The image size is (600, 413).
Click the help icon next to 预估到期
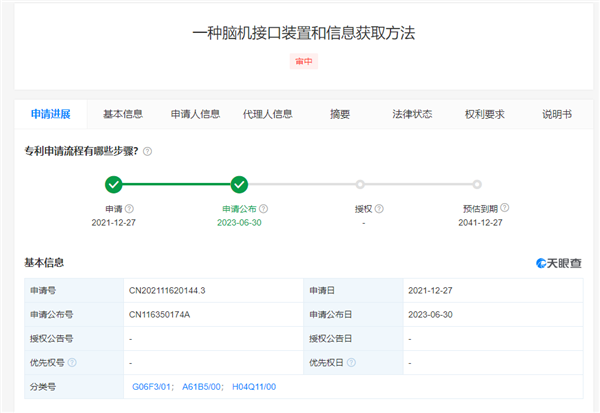tap(505, 208)
